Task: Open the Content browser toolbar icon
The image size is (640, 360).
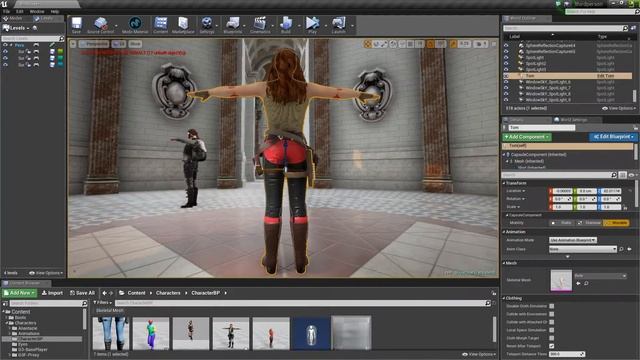Action: coord(160,25)
